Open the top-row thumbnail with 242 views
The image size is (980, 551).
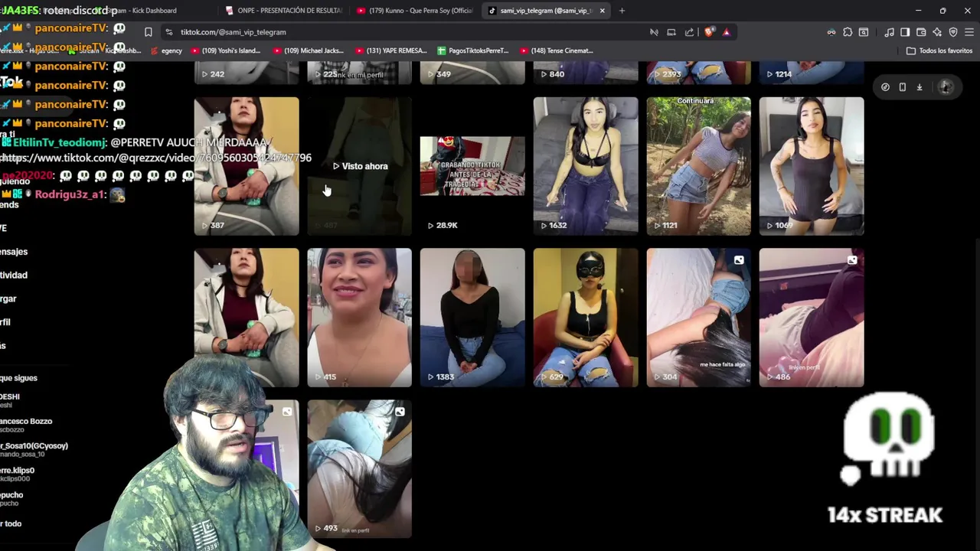point(247,73)
